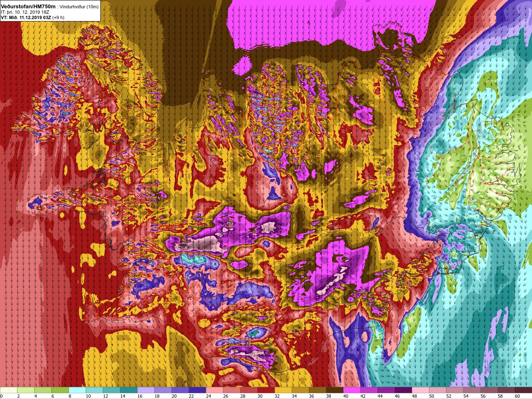Select the 6–8 darker green legend swatch

(x=60, y=390)
